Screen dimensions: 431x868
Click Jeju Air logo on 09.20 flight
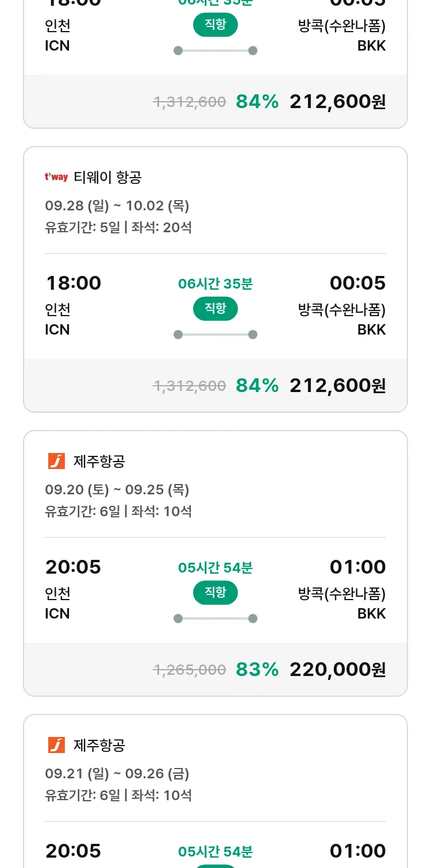56,461
